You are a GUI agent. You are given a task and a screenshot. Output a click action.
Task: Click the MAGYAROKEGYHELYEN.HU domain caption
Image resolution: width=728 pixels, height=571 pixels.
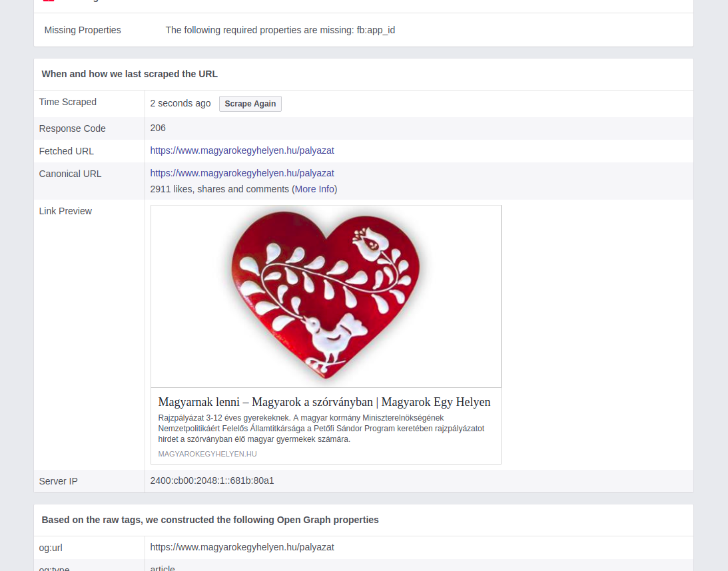207,454
